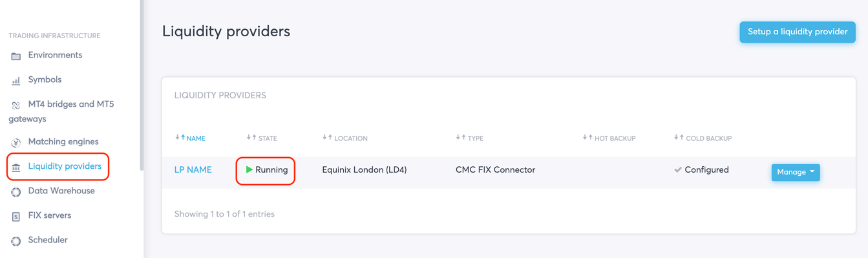Open the LP NAME link
Image resolution: width=868 pixels, height=258 pixels.
click(193, 170)
